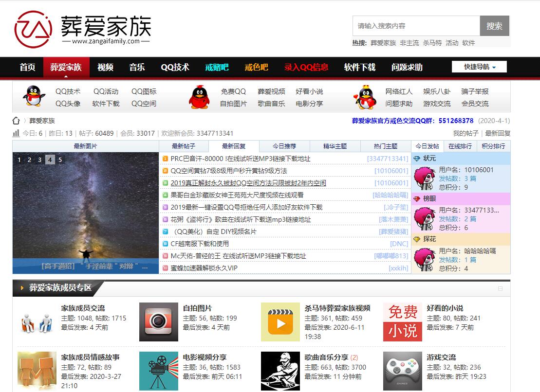
Task: Click avatar of user 哈哈哈哈嗝
Action: pyautogui.click(x=424, y=260)
